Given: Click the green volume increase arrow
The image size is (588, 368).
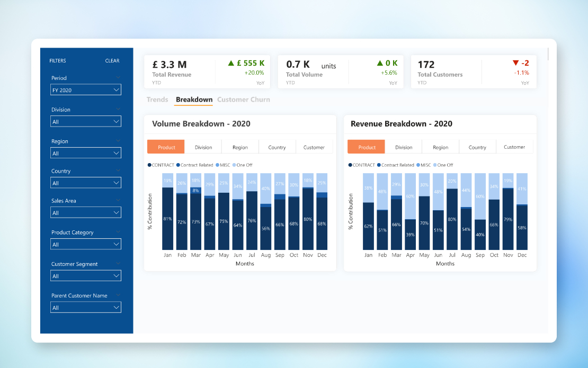Looking at the screenshot, I should click(x=380, y=63).
